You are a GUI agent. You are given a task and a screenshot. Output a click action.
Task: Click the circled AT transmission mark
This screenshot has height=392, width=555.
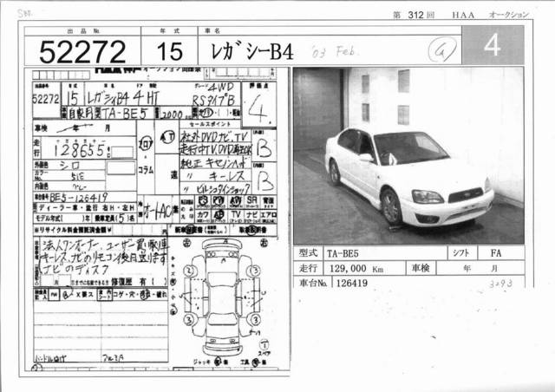coord(166,136)
